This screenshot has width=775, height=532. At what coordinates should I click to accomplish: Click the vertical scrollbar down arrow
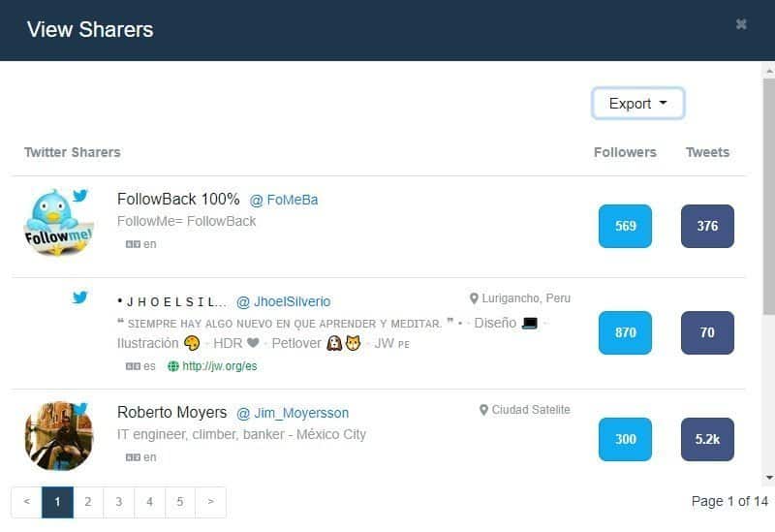pos(769,477)
